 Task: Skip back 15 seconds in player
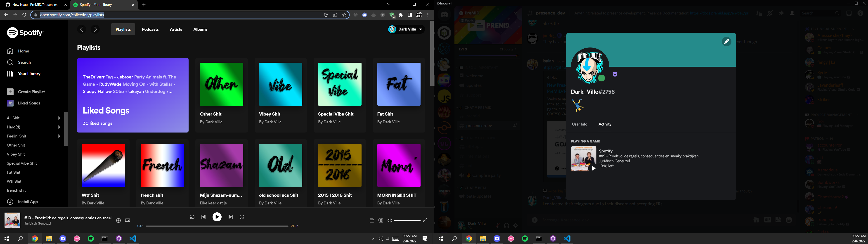pos(192,217)
